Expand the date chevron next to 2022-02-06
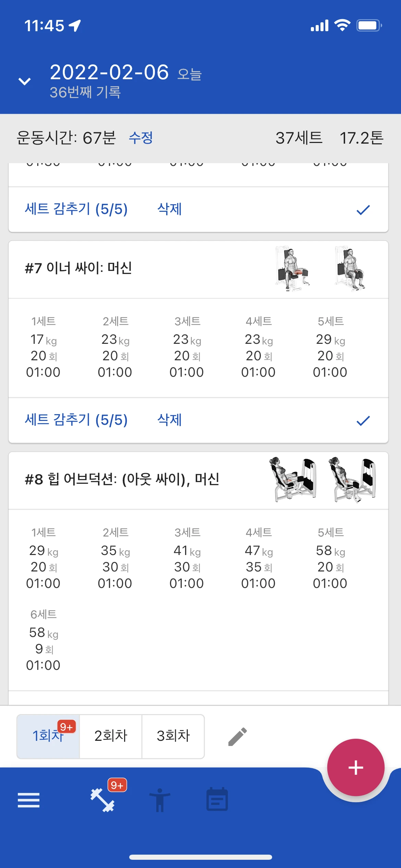 click(24, 82)
